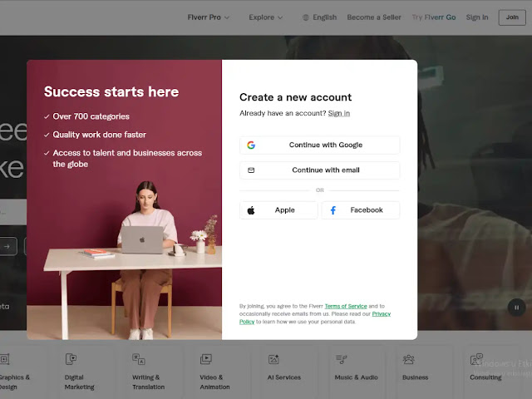Open the Digital Marketing category icon
This screenshot has height=399, width=532.
pyautogui.click(x=71, y=359)
